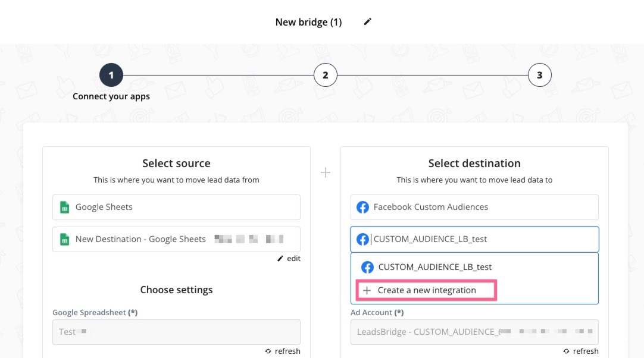Click the plus icon beside Create a new integration
Screen dimensions: 644x358
click(367, 290)
